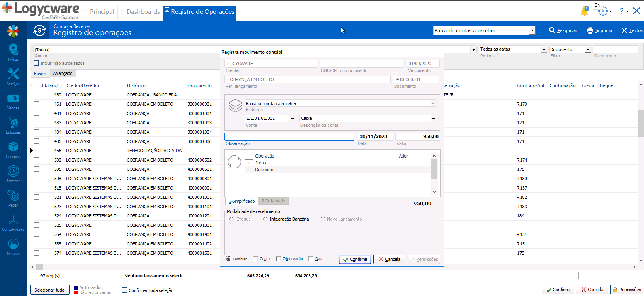
Task: Open the Histórico dropdown in dialog
Action: [x=433, y=104]
